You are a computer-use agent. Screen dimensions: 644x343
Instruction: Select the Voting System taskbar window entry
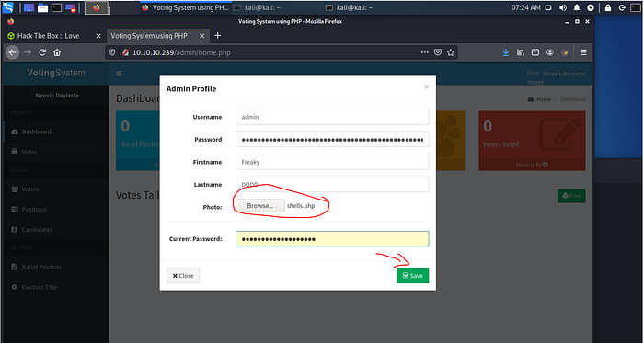click(x=185, y=7)
